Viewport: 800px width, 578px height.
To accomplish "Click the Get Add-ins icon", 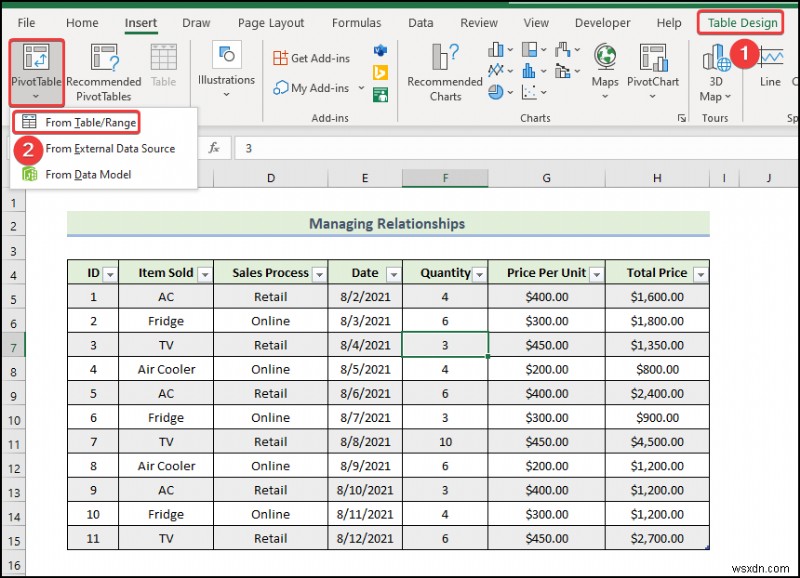I will click(x=281, y=58).
